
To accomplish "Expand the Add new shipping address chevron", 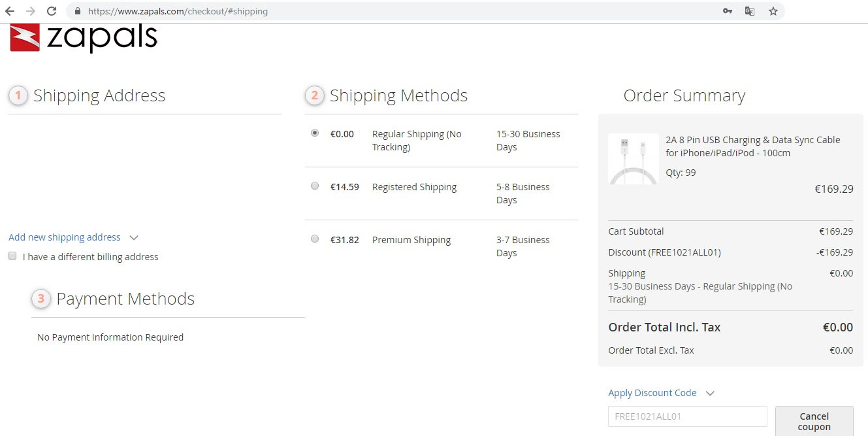I will [134, 238].
